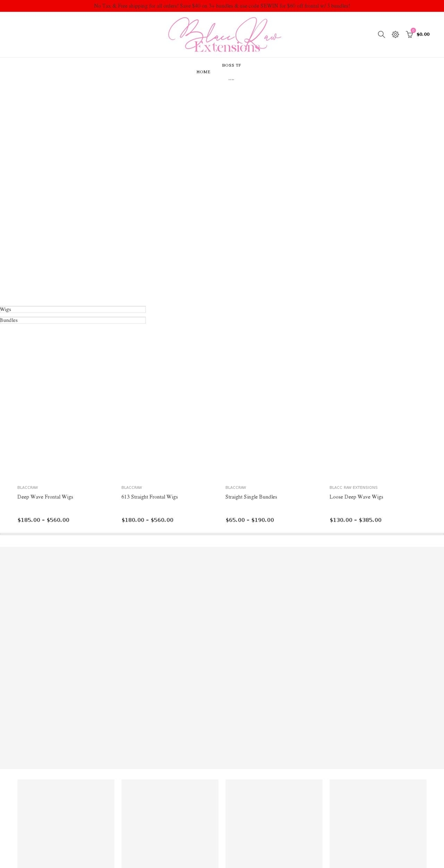
Task: Click the Blacc Raw Extensions logo
Action: (x=225, y=35)
